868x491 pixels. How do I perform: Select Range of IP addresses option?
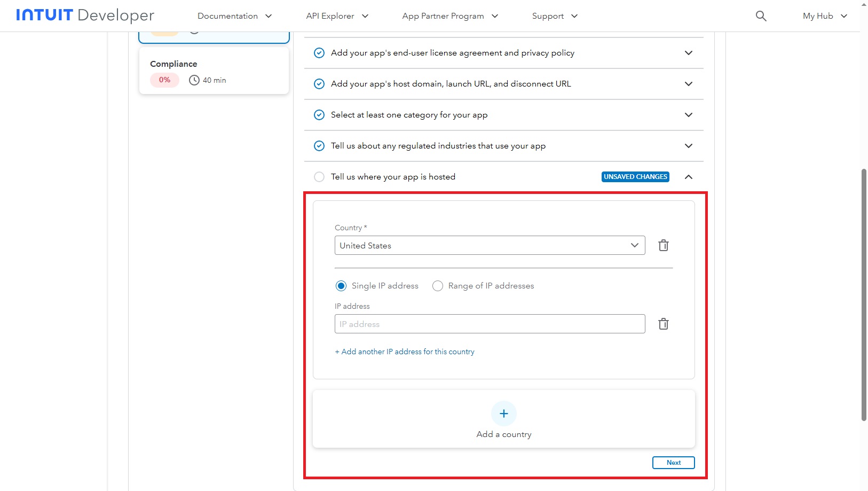click(438, 286)
